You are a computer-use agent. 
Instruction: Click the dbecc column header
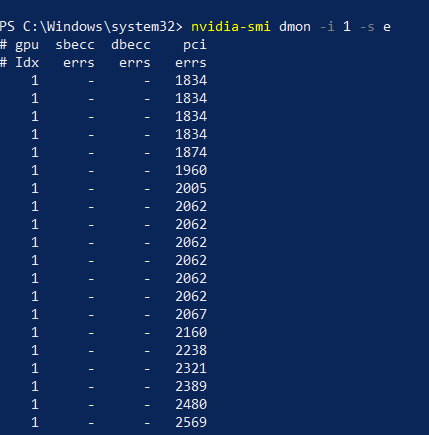[131, 45]
